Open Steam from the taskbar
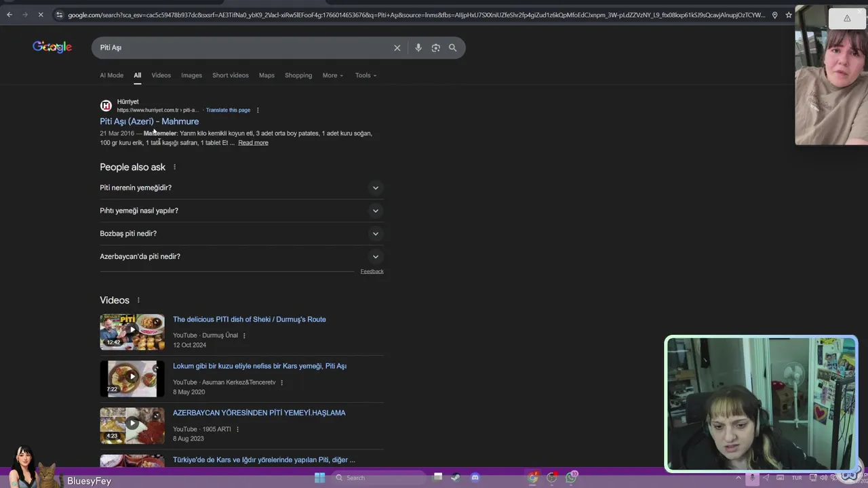The height and width of the screenshot is (488, 868). 456,478
